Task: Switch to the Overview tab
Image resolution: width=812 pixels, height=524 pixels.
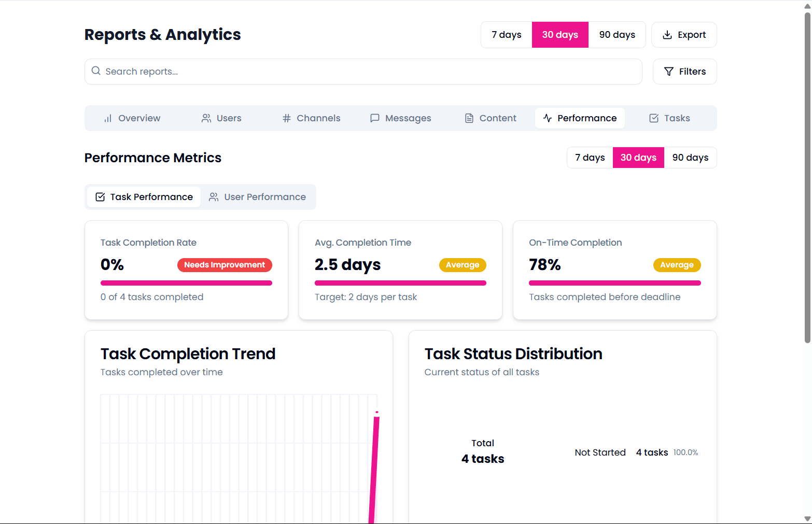Action: point(132,118)
